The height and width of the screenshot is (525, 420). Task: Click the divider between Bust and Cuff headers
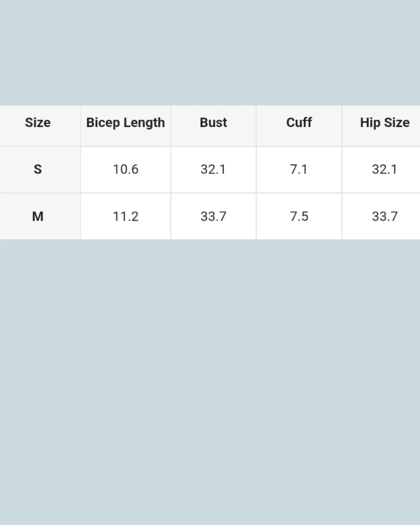[x=256, y=125]
